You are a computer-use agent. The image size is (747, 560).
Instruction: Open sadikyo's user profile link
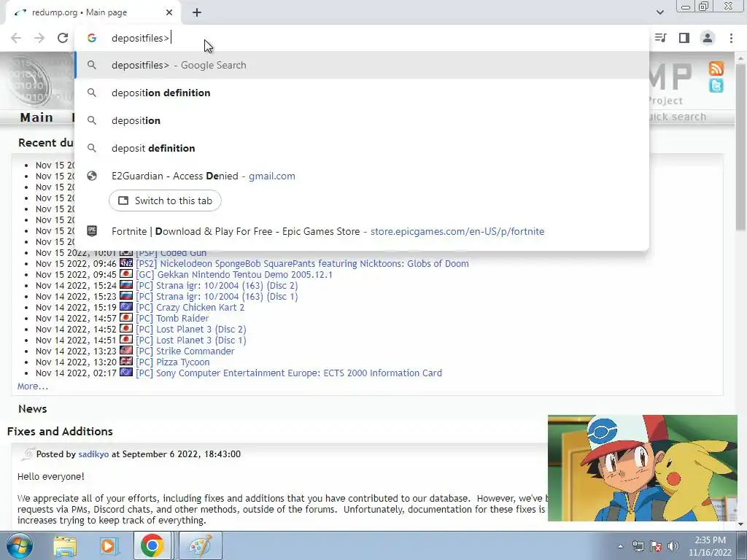coord(93,454)
